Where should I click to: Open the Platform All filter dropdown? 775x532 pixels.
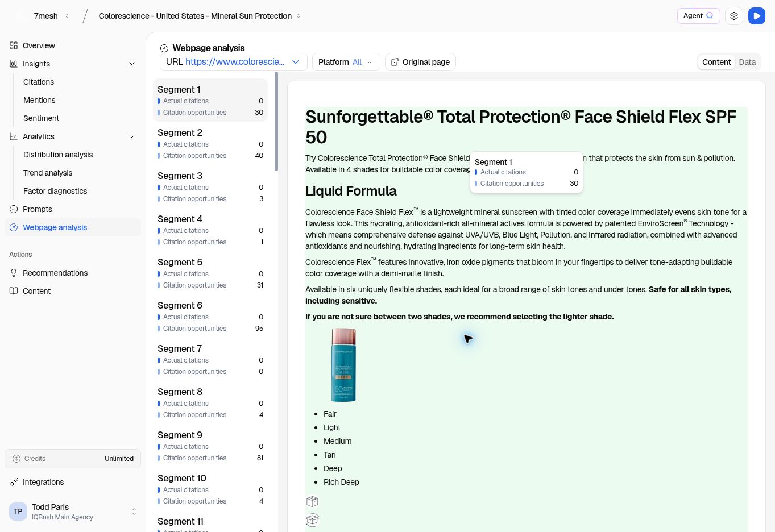(x=346, y=62)
